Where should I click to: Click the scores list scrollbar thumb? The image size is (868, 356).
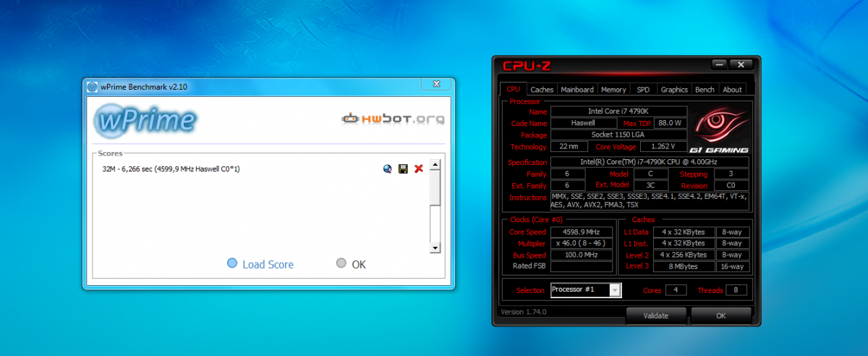pos(435,187)
